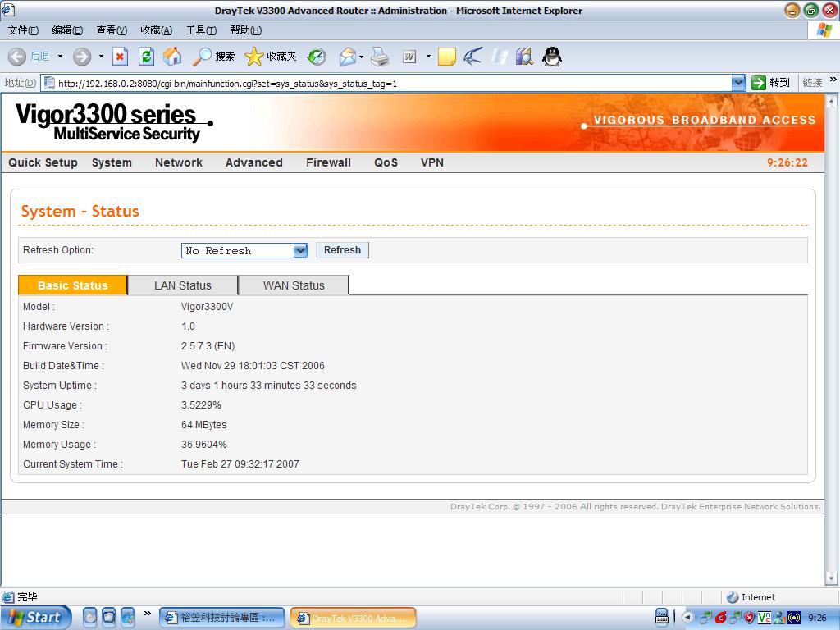The image size is (840, 630).
Task: Select the Basic Status tab
Action: pyautogui.click(x=73, y=285)
